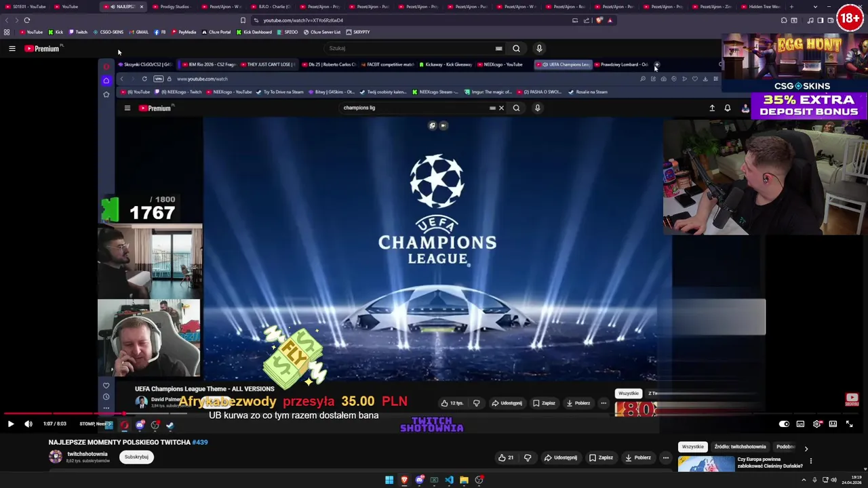Image resolution: width=868 pixels, height=488 pixels.
Task: Dislike the twitchshotownia video
Action: coord(528,457)
